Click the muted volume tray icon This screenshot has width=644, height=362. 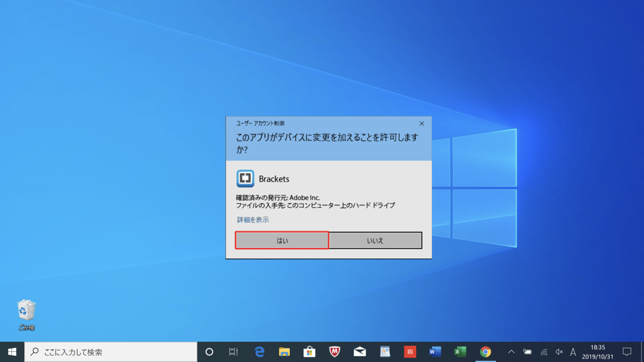(559, 352)
